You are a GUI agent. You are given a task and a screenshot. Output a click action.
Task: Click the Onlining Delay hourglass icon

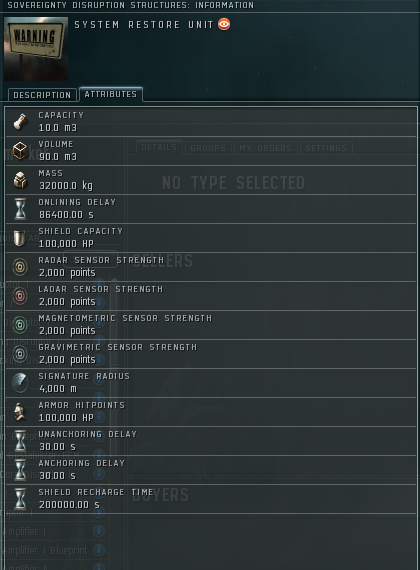(x=20, y=209)
